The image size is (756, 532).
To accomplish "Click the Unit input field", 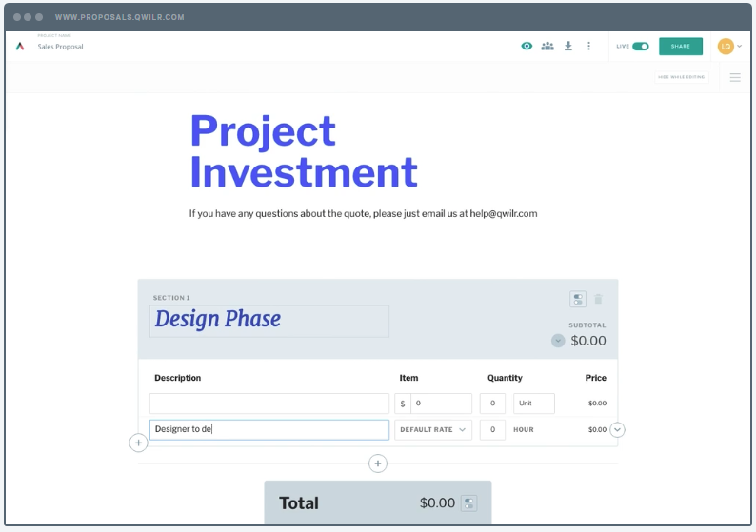I will click(x=533, y=404).
